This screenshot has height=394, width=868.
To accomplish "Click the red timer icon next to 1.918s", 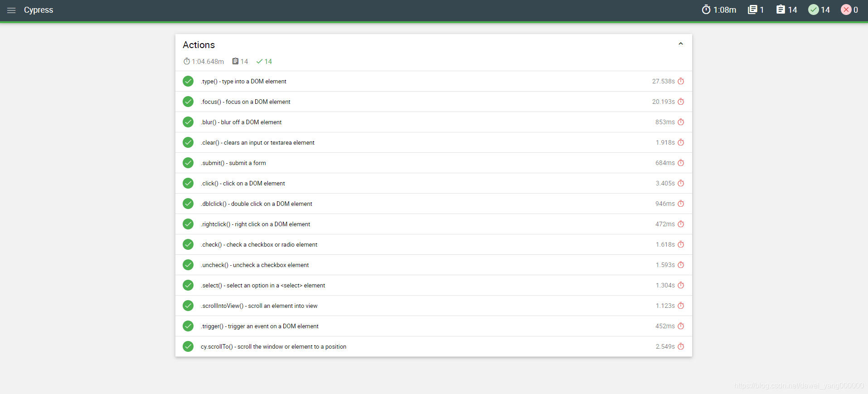I will 681,142.
